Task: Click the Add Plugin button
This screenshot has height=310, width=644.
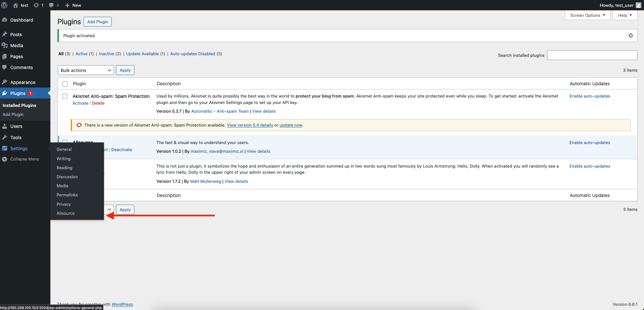Action: (98, 22)
